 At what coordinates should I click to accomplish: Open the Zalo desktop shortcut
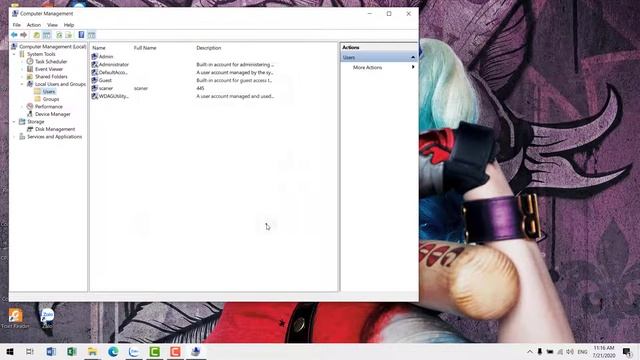[47, 318]
